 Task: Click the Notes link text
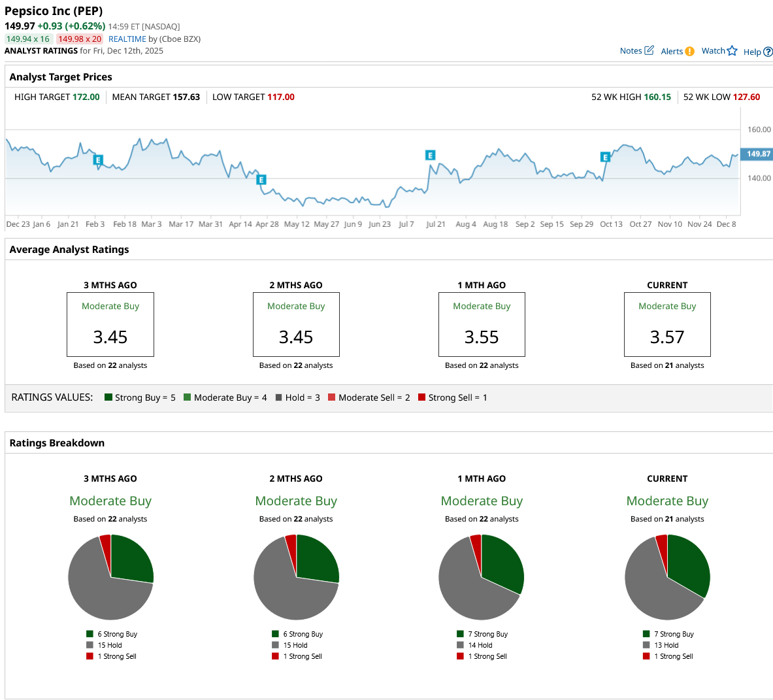point(631,51)
